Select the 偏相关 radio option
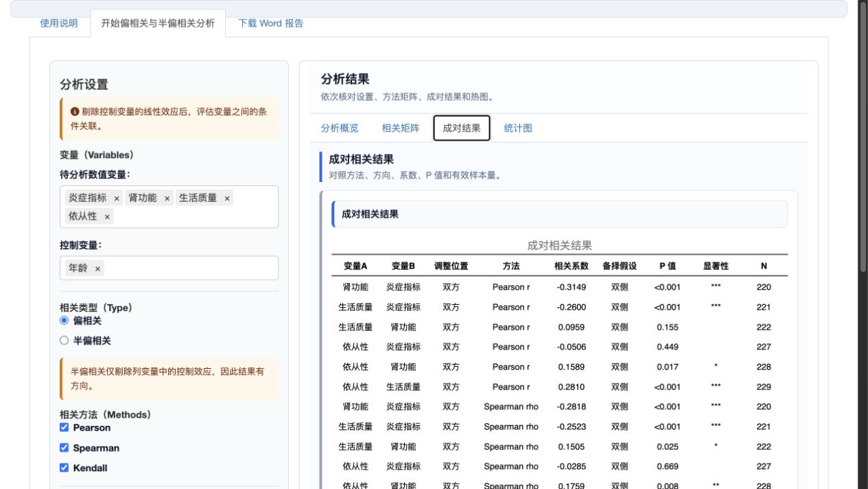Image resolution: width=868 pixels, height=489 pixels. pyautogui.click(x=64, y=321)
